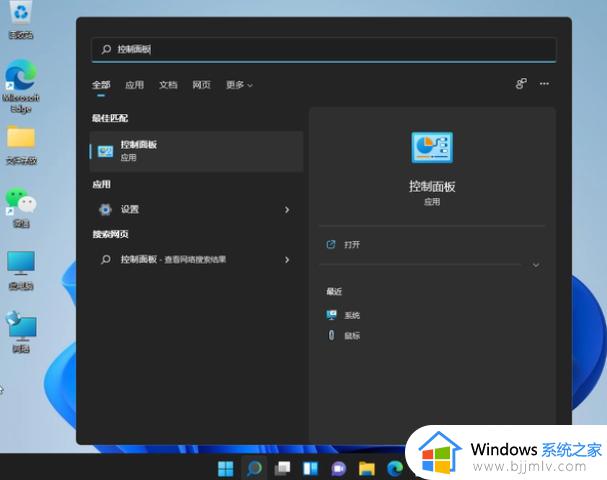Select the This PC desktop icon
The height and width of the screenshot is (480, 607).
[21, 270]
